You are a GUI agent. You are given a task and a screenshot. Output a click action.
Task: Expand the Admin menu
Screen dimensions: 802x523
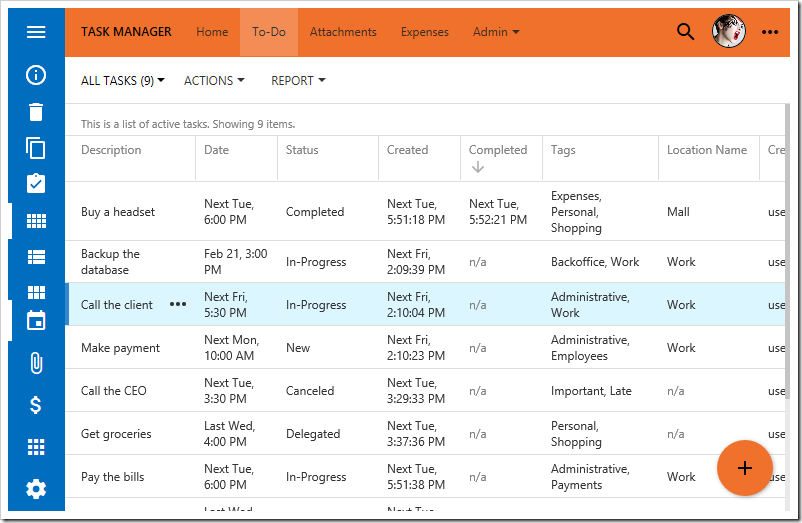(496, 32)
